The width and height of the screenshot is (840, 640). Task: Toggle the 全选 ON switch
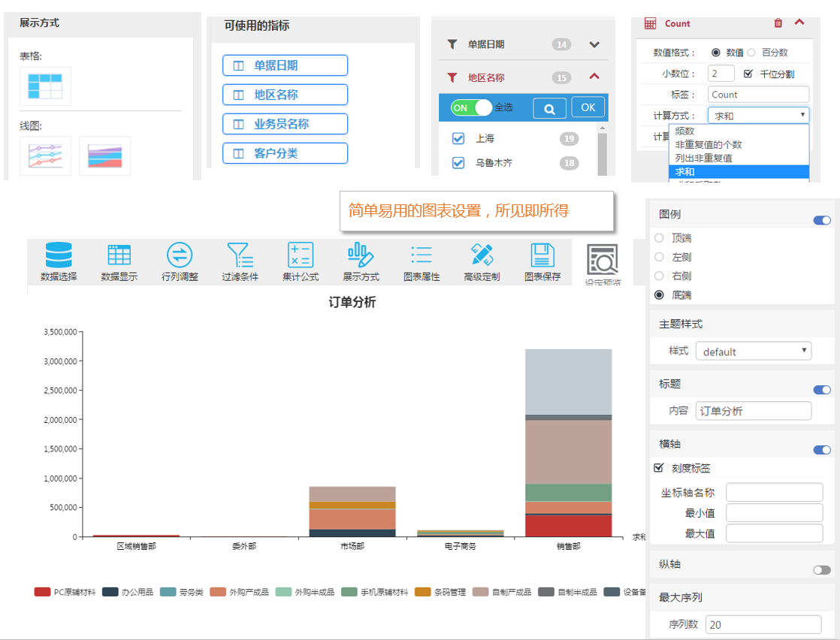pyautogui.click(x=471, y=107)
